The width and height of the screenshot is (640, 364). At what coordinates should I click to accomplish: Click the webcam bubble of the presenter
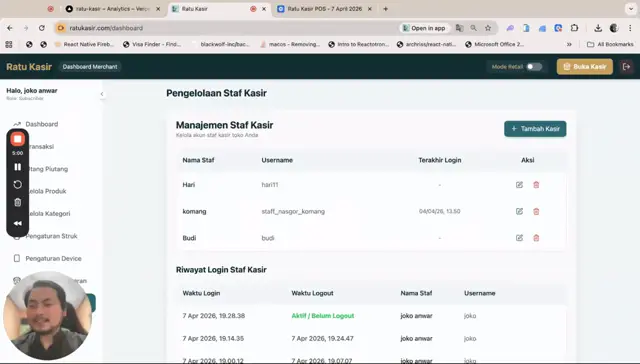47,316
